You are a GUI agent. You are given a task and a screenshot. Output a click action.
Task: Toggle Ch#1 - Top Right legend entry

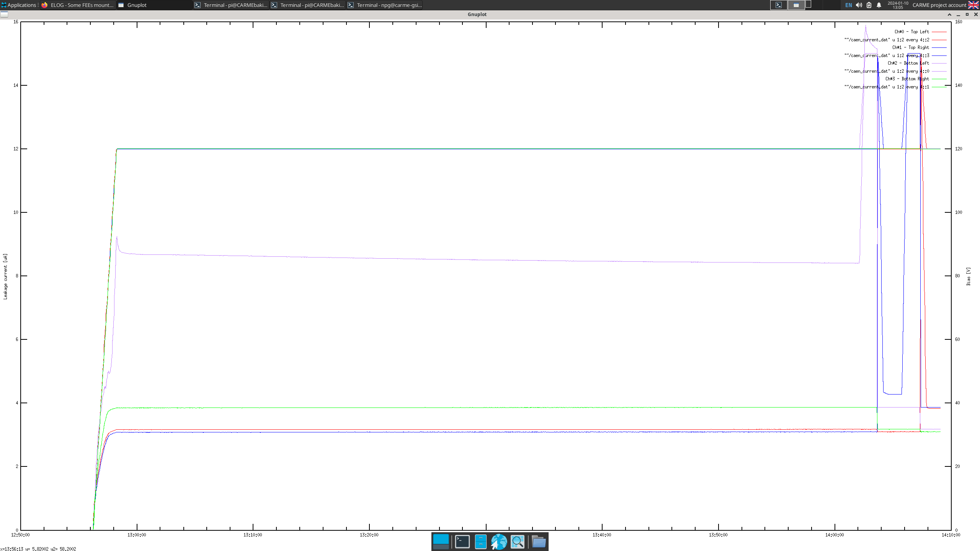click(910, 47)
